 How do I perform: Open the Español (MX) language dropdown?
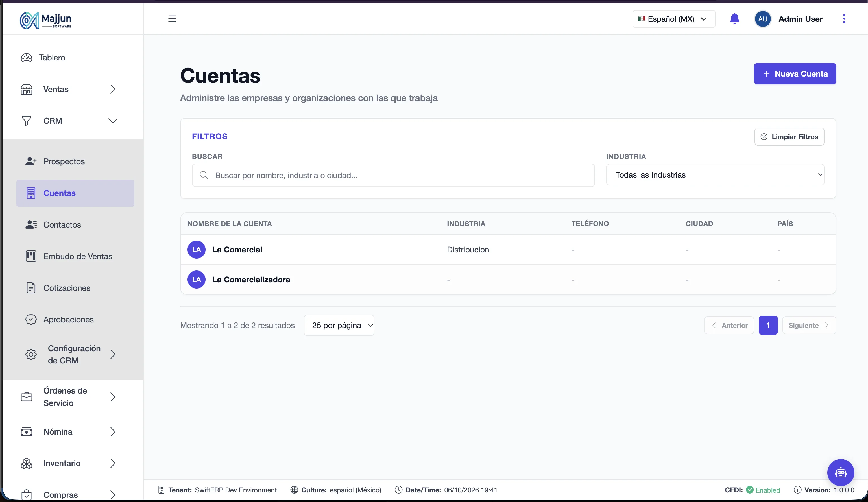click(674, 19)
